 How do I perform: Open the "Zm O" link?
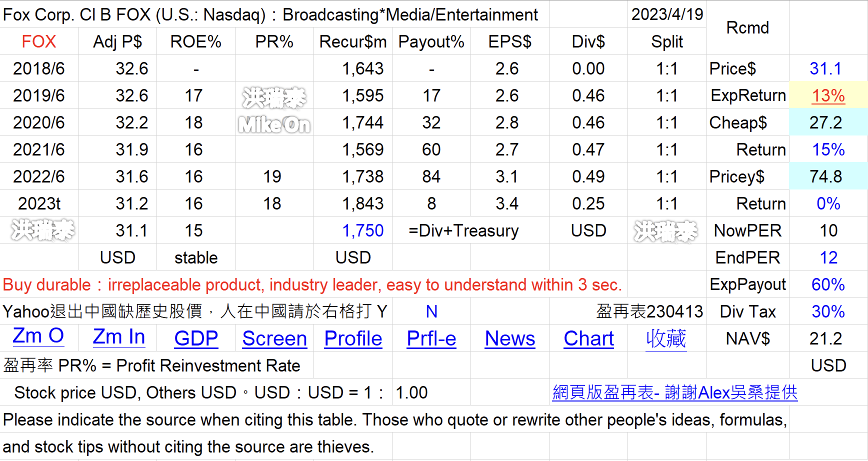[x=38, y=336]
